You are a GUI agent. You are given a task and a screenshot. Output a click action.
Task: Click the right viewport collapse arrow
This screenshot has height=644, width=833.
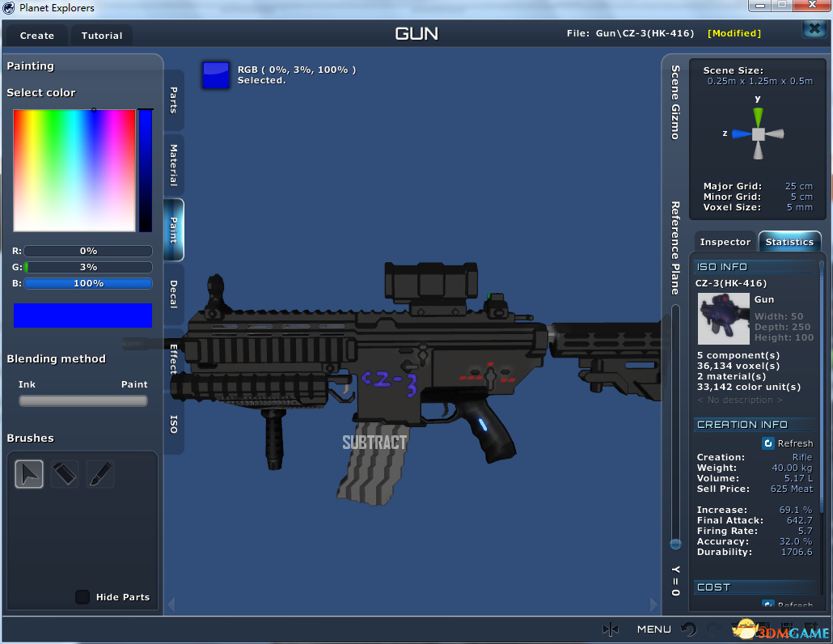coord(654,604)
